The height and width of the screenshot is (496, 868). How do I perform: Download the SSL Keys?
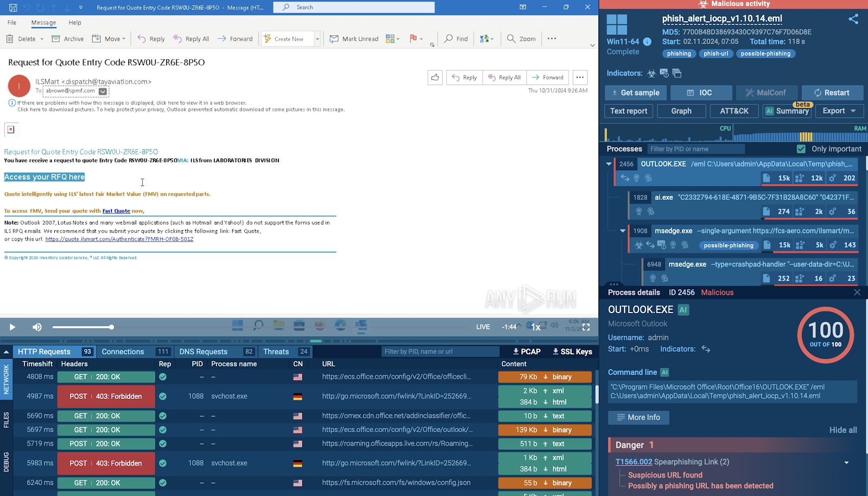(x=572, y=352)
